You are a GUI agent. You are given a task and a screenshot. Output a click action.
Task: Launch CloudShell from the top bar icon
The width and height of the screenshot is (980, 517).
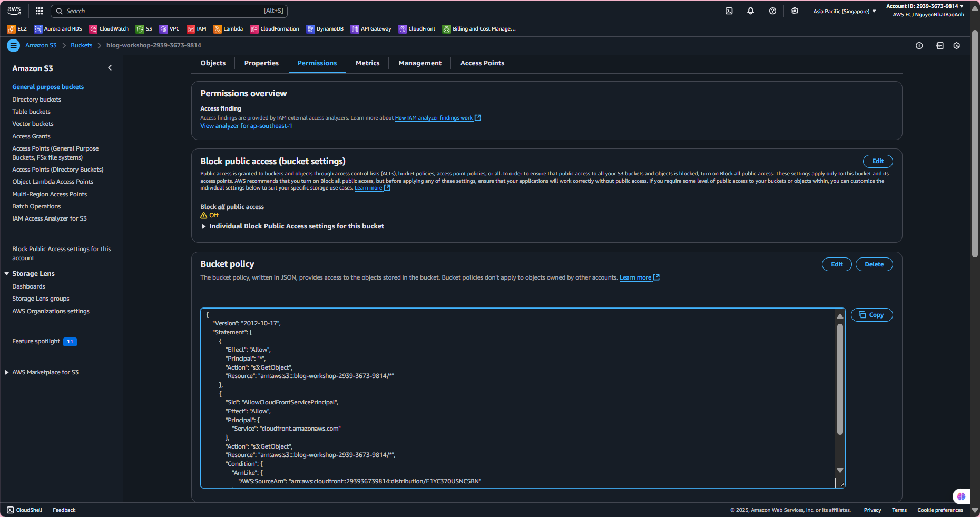[729, 11]
